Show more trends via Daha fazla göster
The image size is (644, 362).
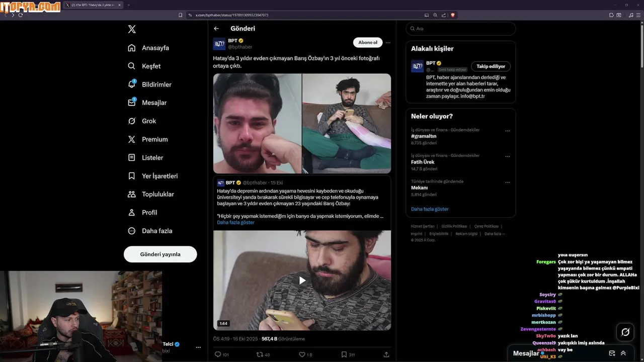pyautogui.click(x=430, y=209)
